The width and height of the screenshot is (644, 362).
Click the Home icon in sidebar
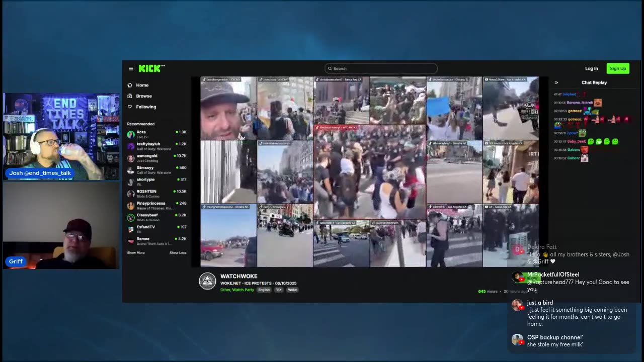(x=130, y=85)
